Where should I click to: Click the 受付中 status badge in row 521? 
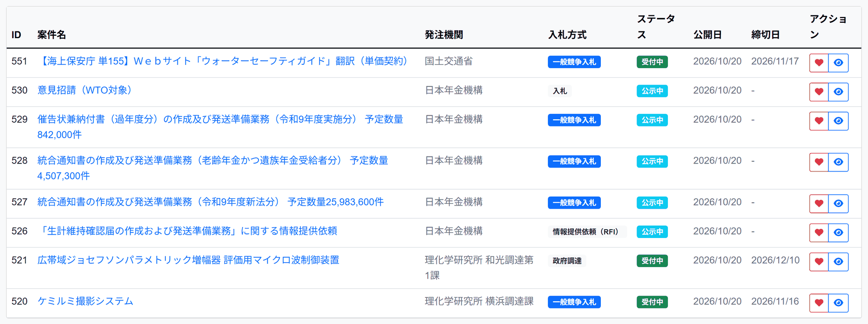[x=652, y=261]
